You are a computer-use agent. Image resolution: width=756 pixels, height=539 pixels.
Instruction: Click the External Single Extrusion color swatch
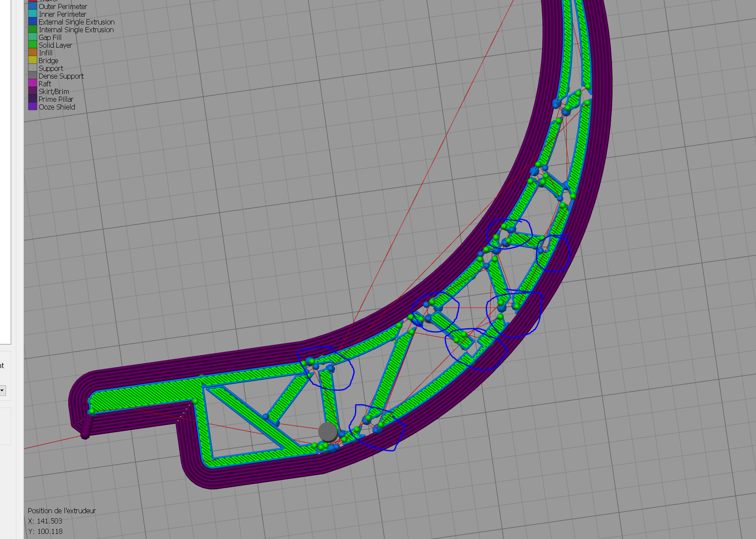[33, 22]
